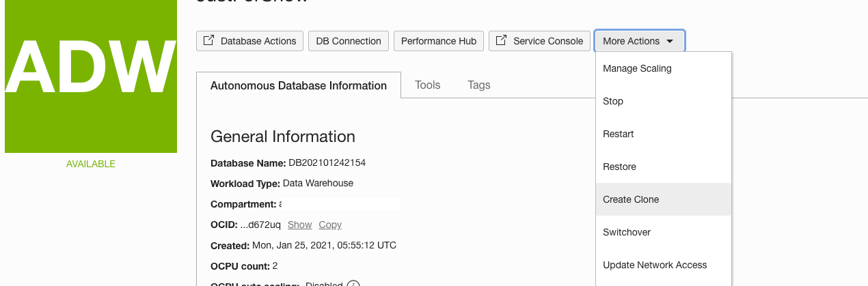
Task: Open the Tags tab
Action: tap(479, 85)
